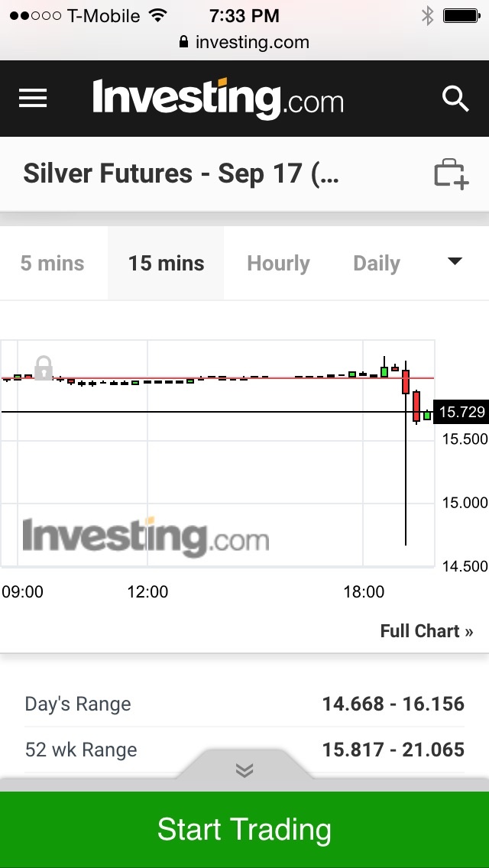
Task: Open the timeframe dropdown arrow
Action: tap(455, 262)
